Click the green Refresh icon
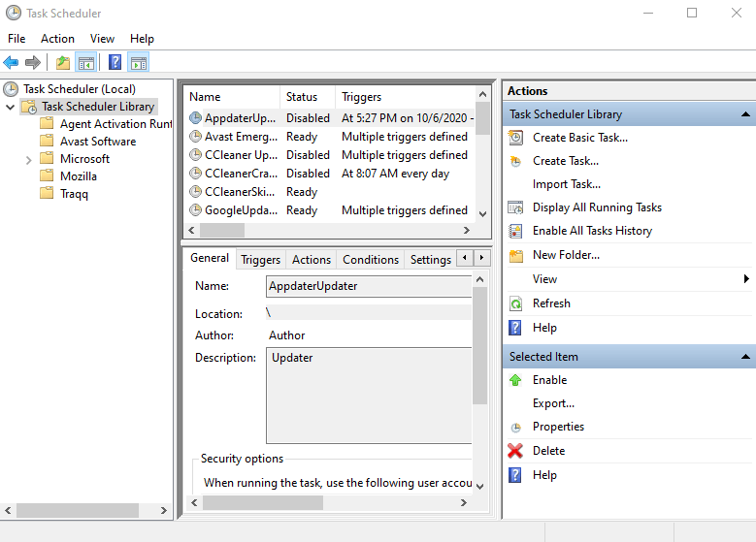The height and width of the screenshot is (542, 756). click(x=515, y=303)
